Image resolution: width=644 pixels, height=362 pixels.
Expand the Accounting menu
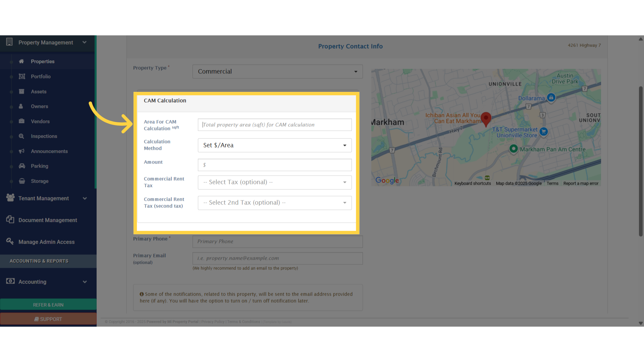click(85, 282)
